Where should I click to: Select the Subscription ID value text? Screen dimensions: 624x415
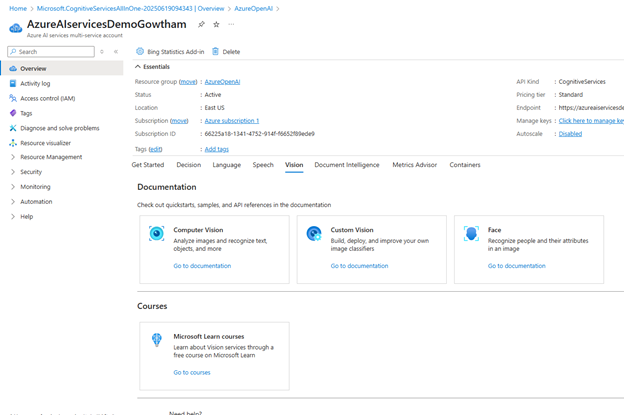click(259, 134)
